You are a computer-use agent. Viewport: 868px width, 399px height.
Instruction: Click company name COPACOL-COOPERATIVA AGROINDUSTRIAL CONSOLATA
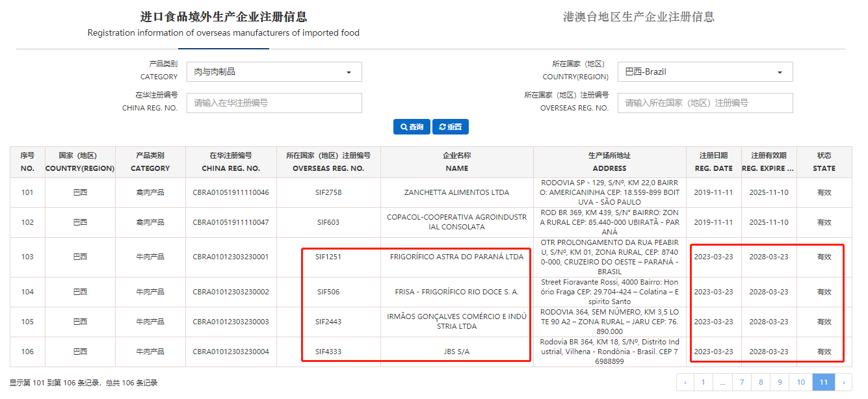pyautogui.click(x=456, y=222)
